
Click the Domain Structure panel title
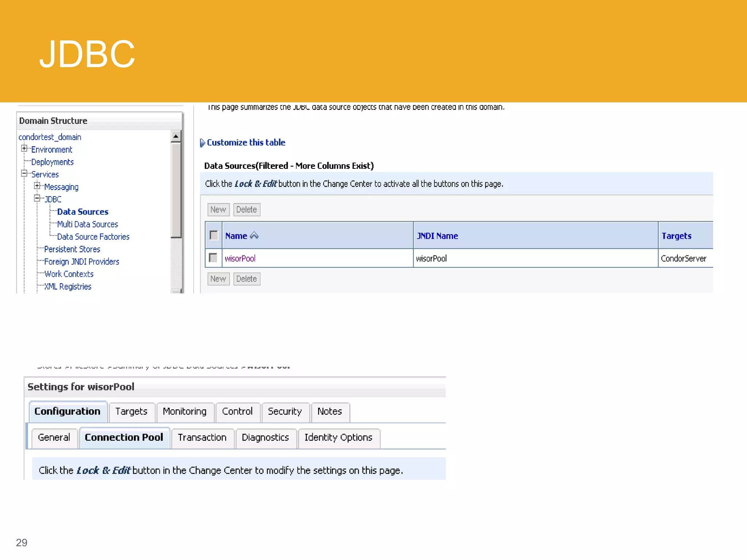(53, 121)
